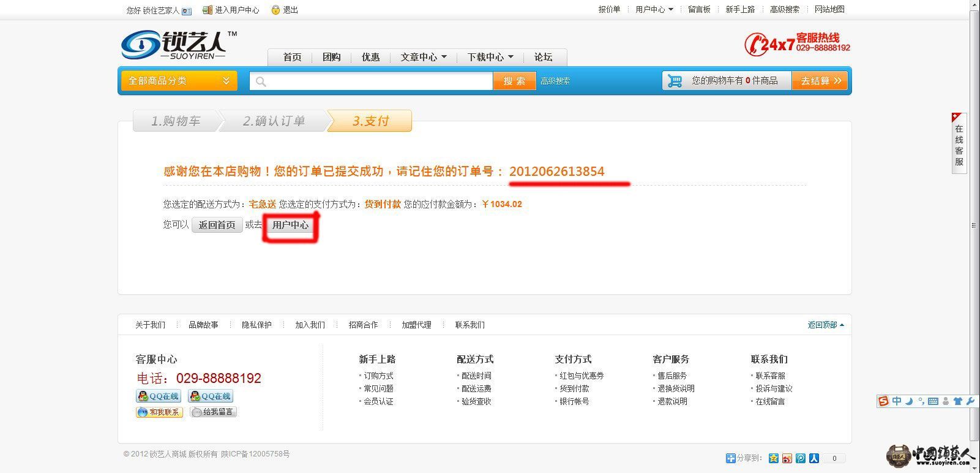This screenshot has width=980, height=473.
Task: Click the first QQ在线 button
Action: [159, 396]
